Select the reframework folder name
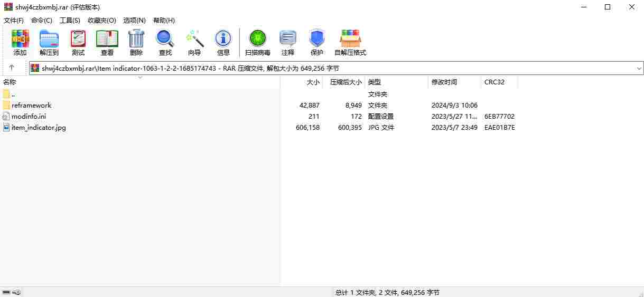Image resolution: width=644 pixels, height=297 pixels. point(31,105)
